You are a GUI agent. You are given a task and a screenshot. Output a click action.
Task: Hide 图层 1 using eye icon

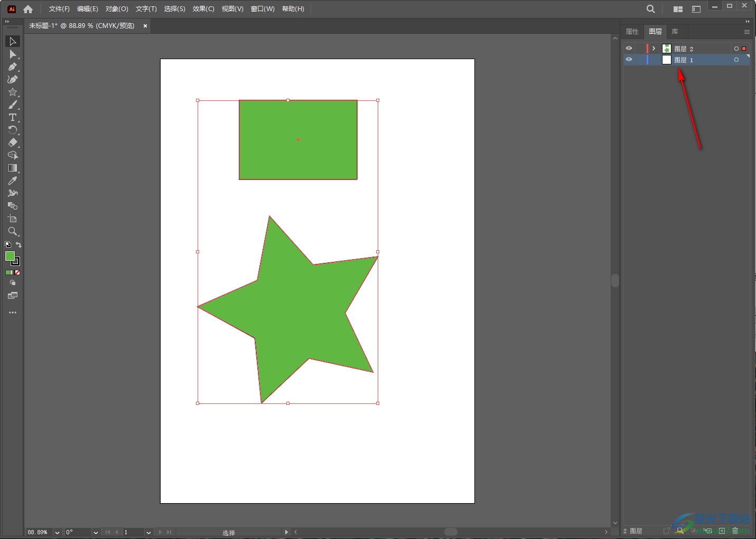coord(629,60)
